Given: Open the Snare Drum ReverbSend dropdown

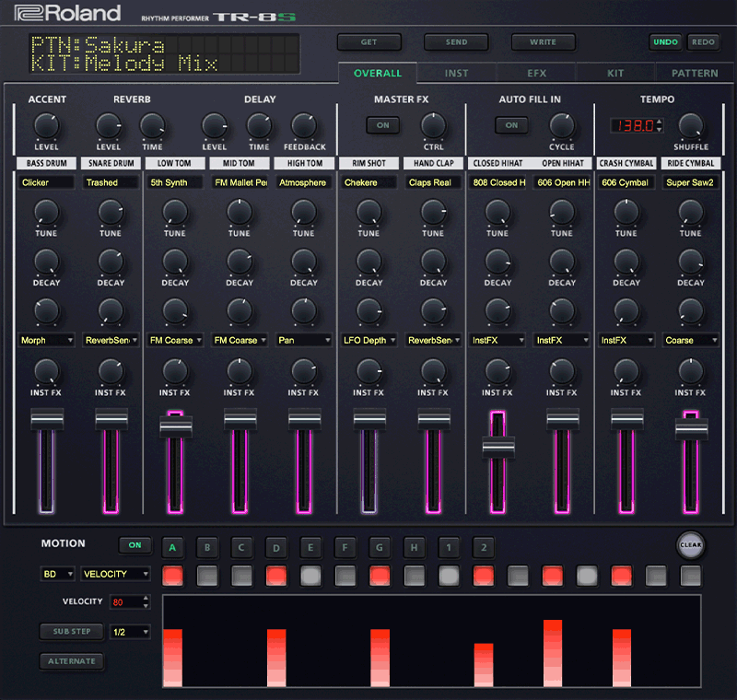Looking at the screenshot, I should 111,340.
